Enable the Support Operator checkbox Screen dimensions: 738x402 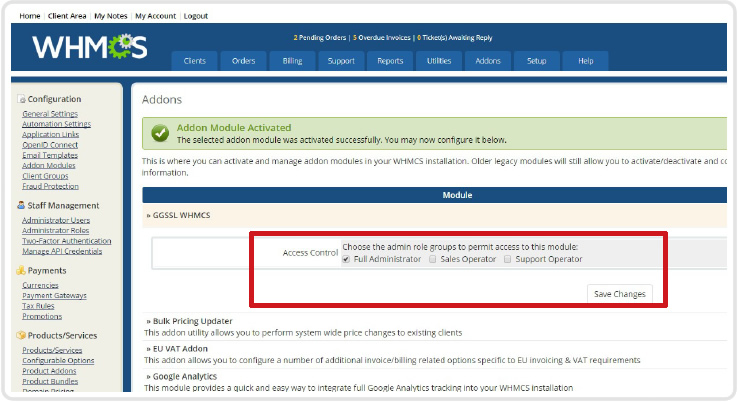point(507,259)
